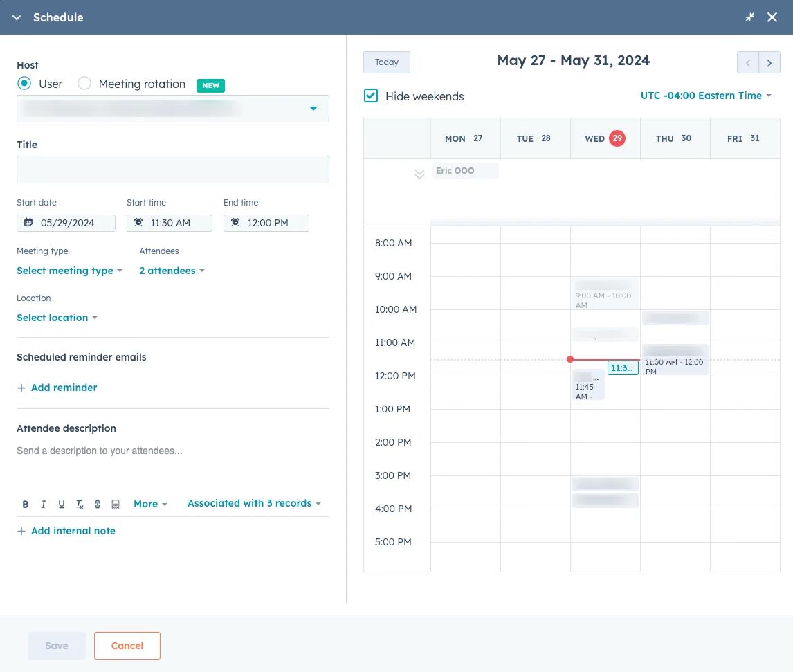
Task: Click Add reminder link
Action: point(64,388)
